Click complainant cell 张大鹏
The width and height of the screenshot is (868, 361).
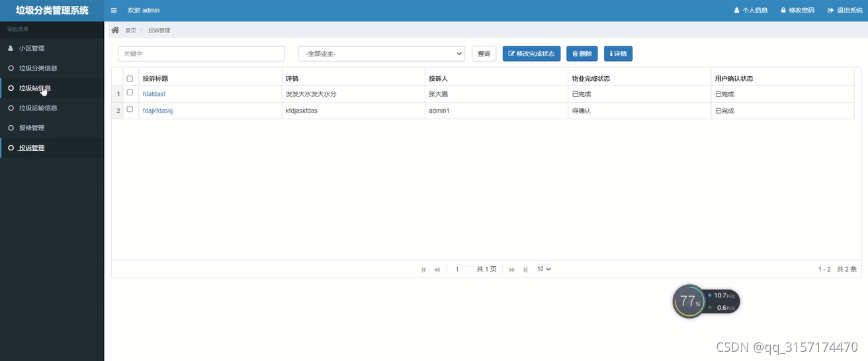click(x=439, y=94)
